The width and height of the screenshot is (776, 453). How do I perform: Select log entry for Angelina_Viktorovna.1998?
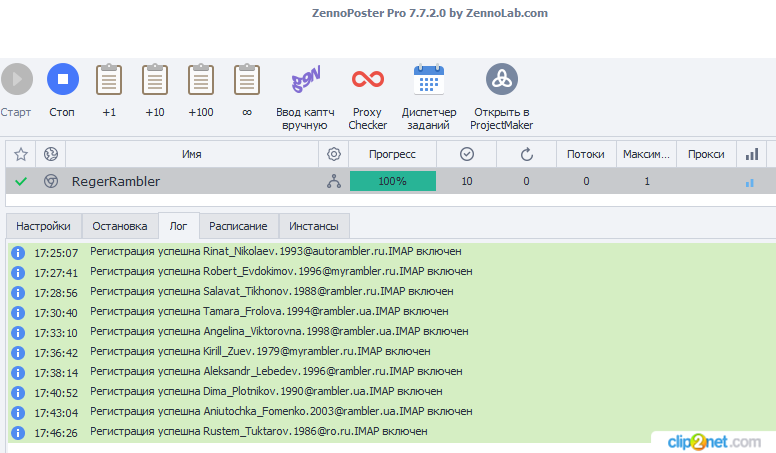[279, 331]
